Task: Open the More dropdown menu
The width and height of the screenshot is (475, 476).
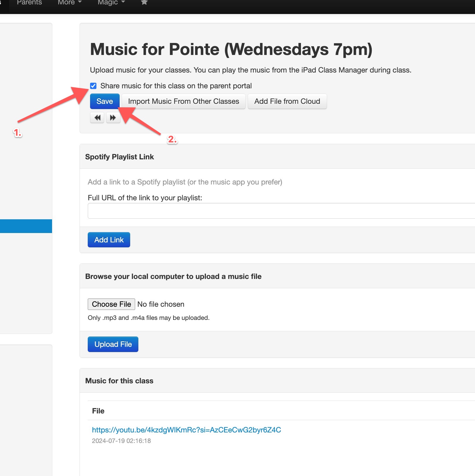Action: coord(70,3)
